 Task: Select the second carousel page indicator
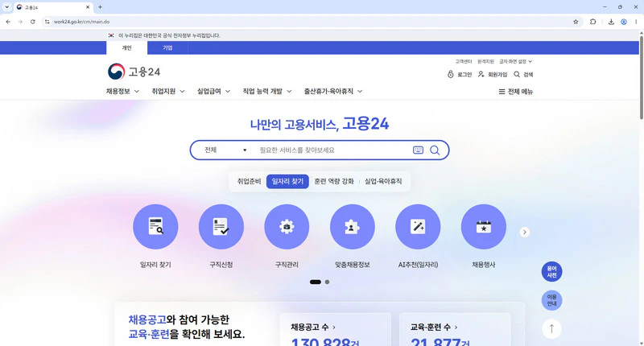pyautogui.click(x=327, y=282)
